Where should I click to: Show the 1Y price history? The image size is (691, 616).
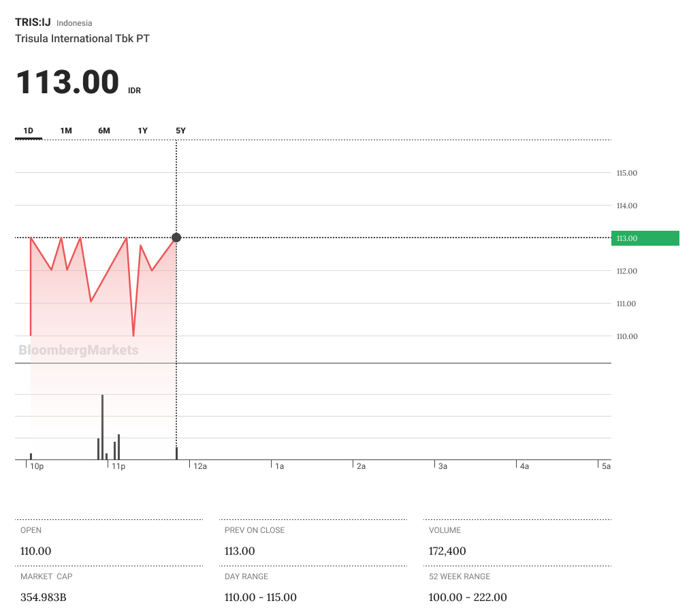click(142, 131)
